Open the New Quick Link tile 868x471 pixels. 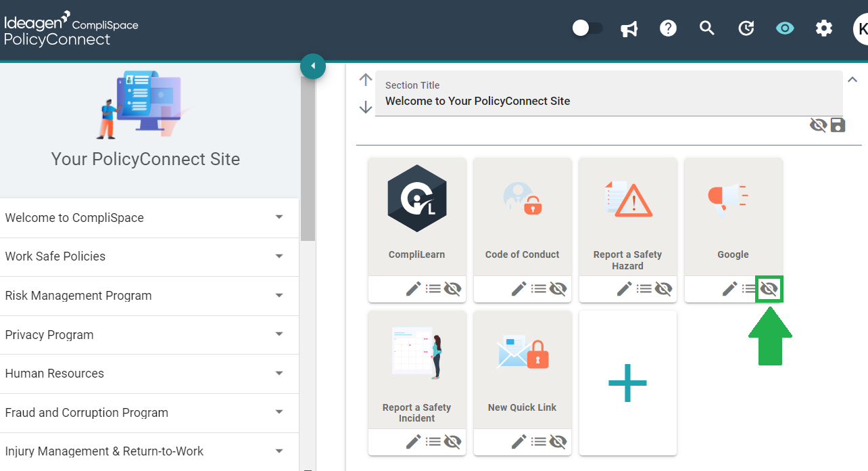(523, 369)
